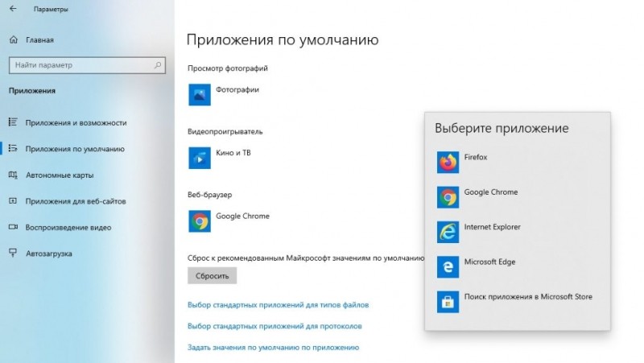
Task: Select Поиск приложения в Microsoft Store
Action: 528,296
